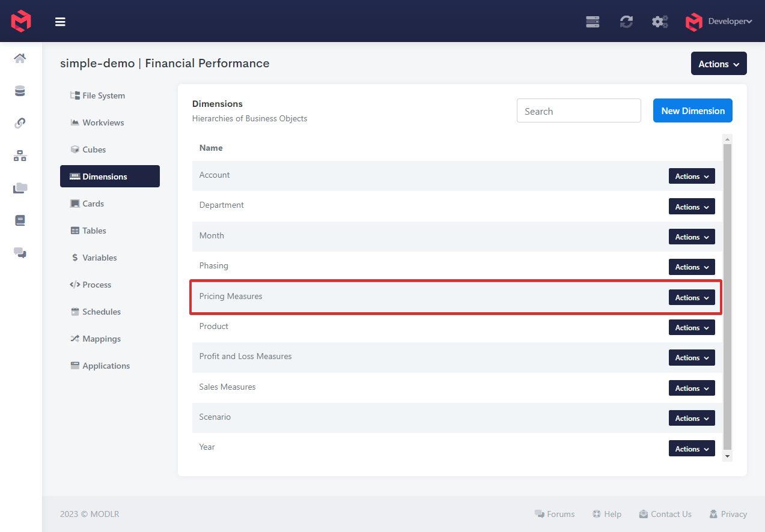Click the refresh sync icon in header

[626, 22]
